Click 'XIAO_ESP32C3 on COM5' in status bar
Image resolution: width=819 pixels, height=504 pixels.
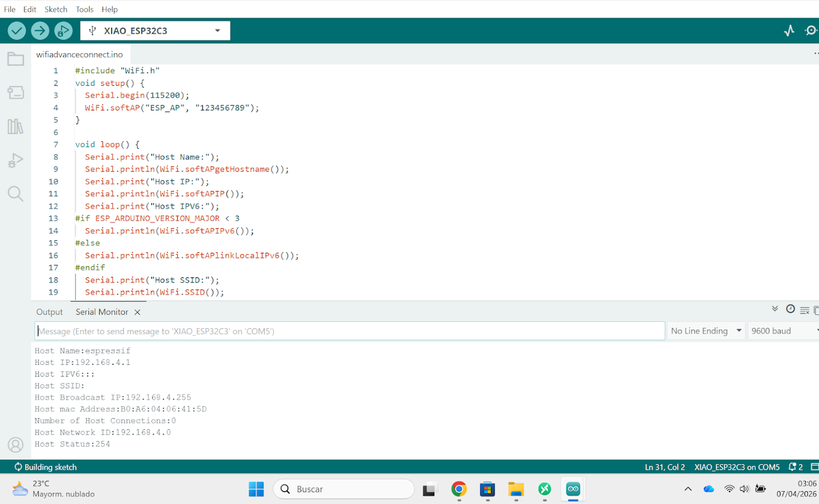[x=737, y=467]
